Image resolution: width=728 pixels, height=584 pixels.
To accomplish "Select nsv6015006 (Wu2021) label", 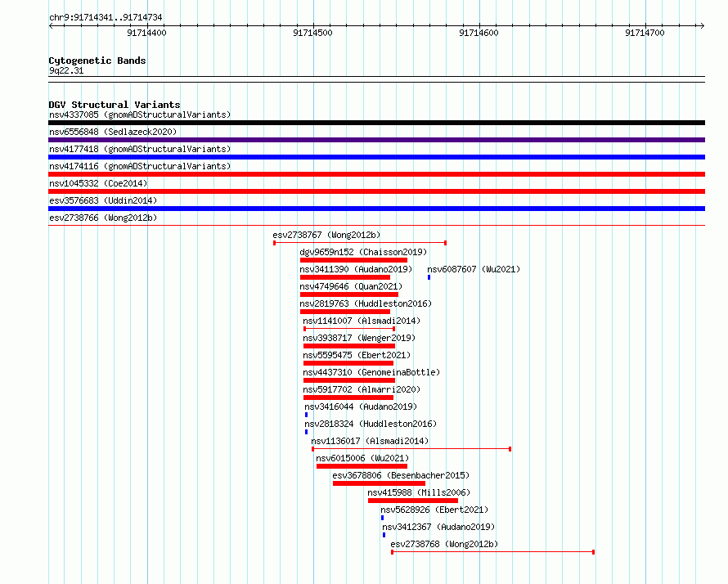I will [x=362, y=458].
